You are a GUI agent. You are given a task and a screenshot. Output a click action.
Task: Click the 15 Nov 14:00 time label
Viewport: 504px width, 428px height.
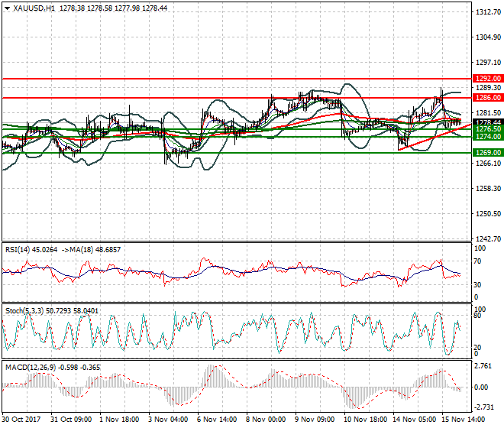click(x=464, y=420)
